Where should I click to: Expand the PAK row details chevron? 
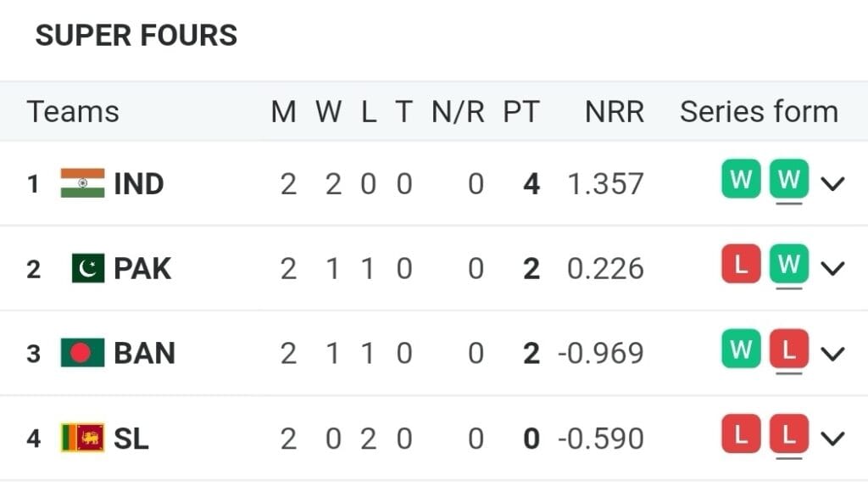(833, 268)
